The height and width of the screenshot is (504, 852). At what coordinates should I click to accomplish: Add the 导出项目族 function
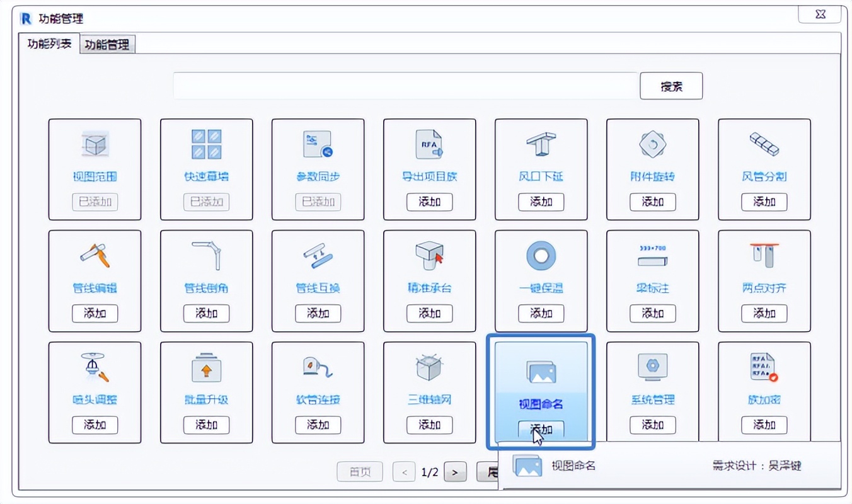[x=429, y=202]
